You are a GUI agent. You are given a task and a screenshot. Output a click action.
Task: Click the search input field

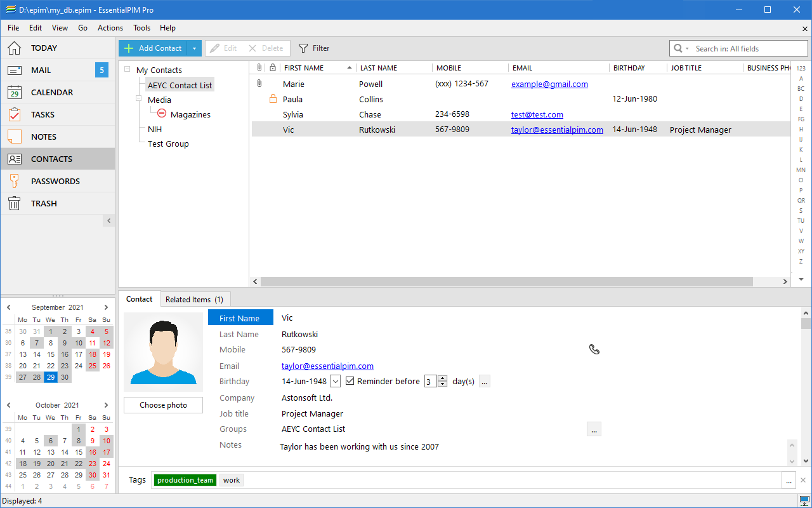pyautogui.click(x=749, y=49)
